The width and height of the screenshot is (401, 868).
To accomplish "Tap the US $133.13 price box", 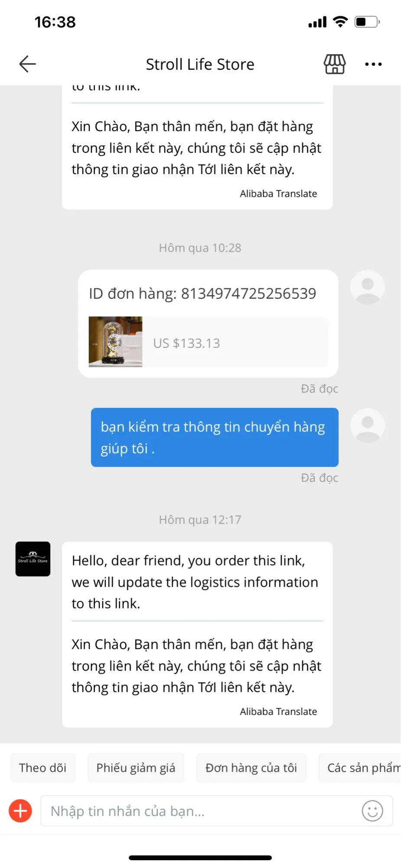I will click(235, 342).
